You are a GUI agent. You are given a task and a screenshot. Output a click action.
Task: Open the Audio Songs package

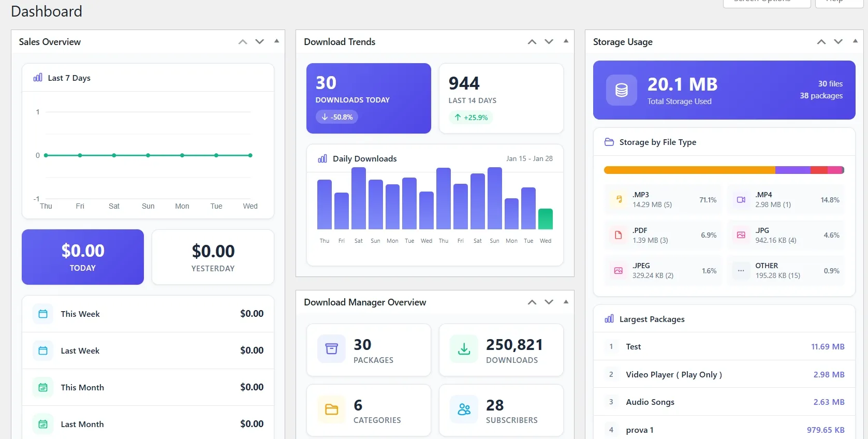(x=724, y=402)
